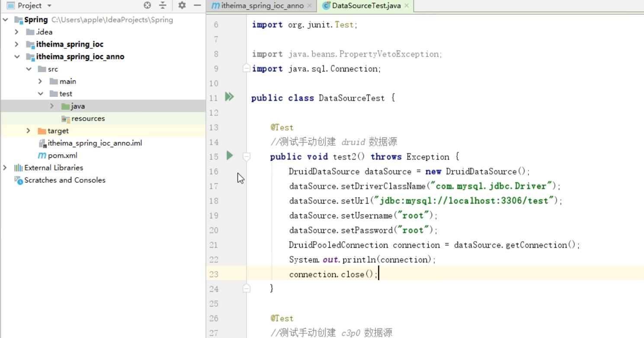Screen dimensions: 644x338
Task: Collapse all nodes via Project toolbar icon
Action: (162, 6)
